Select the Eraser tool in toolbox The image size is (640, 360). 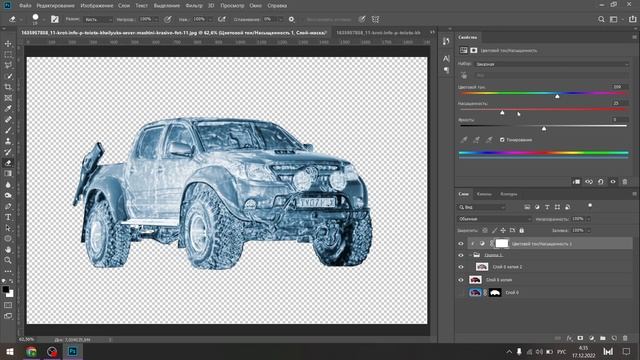point(8,163)
